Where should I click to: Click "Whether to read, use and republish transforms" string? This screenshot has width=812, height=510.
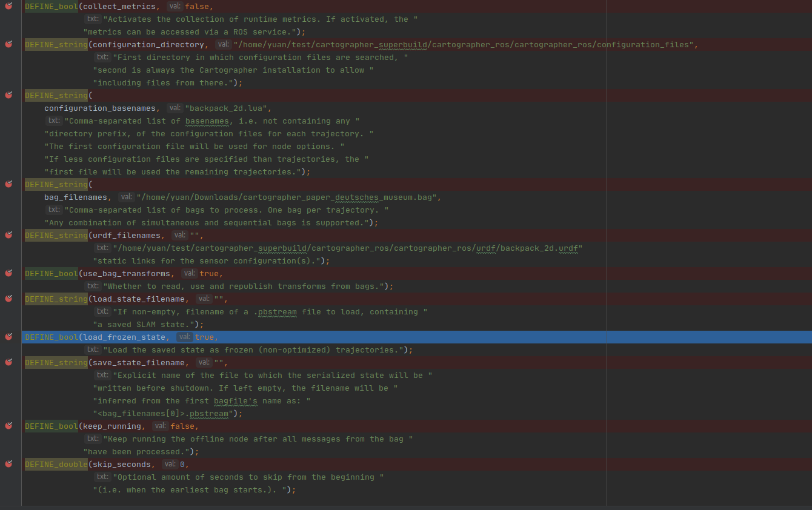[x=243, y=286]
